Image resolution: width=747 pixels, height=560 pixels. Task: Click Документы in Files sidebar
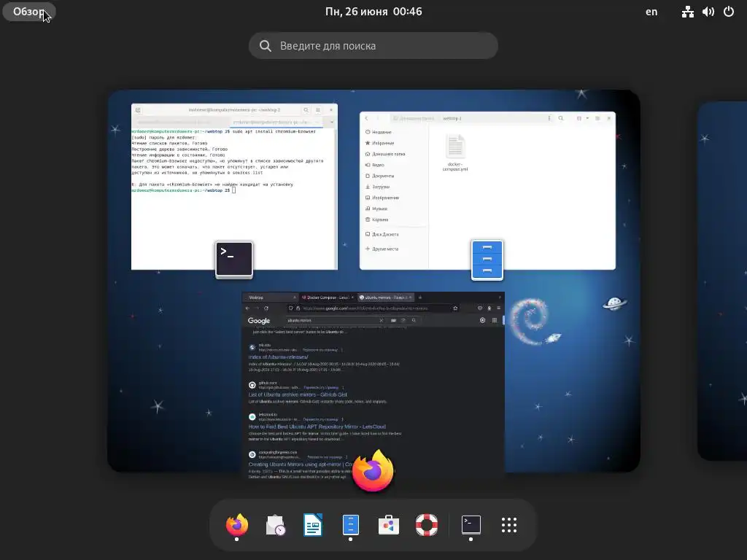(x=382, y=176)
